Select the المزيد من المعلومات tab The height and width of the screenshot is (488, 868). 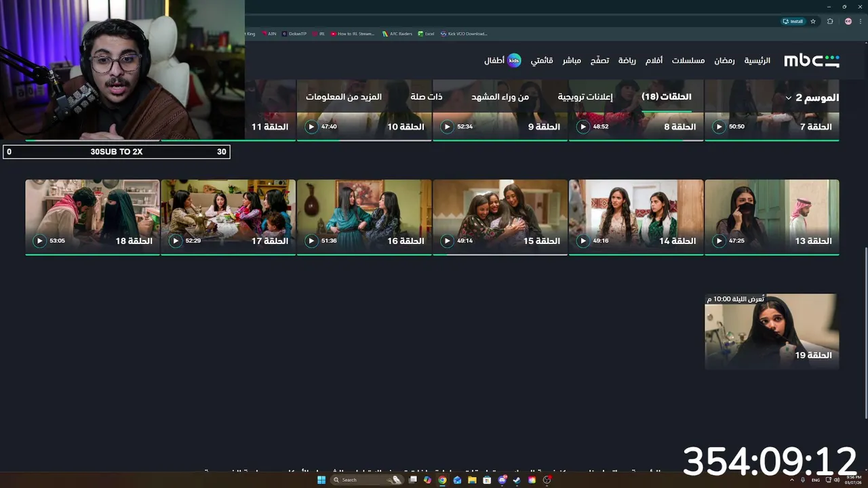point(344,97)
